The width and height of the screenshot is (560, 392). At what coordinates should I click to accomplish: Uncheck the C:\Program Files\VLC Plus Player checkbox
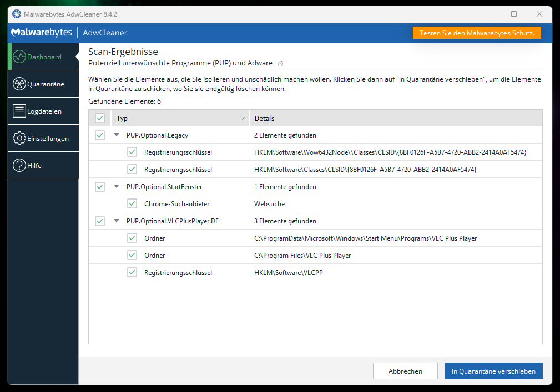point(132,256)
